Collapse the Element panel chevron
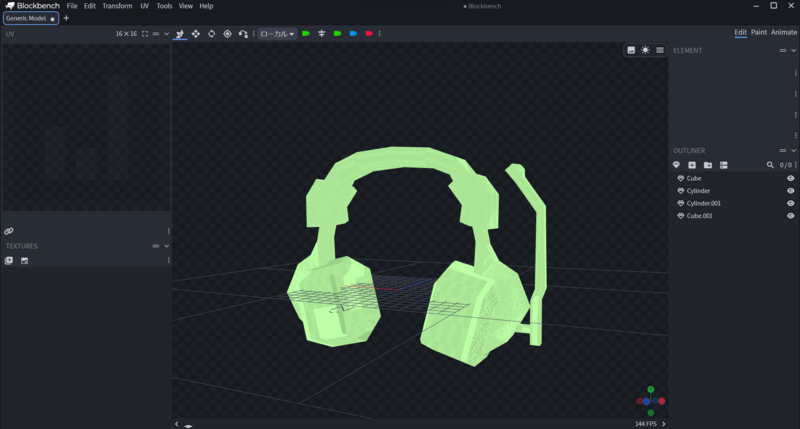 [793, 51]
